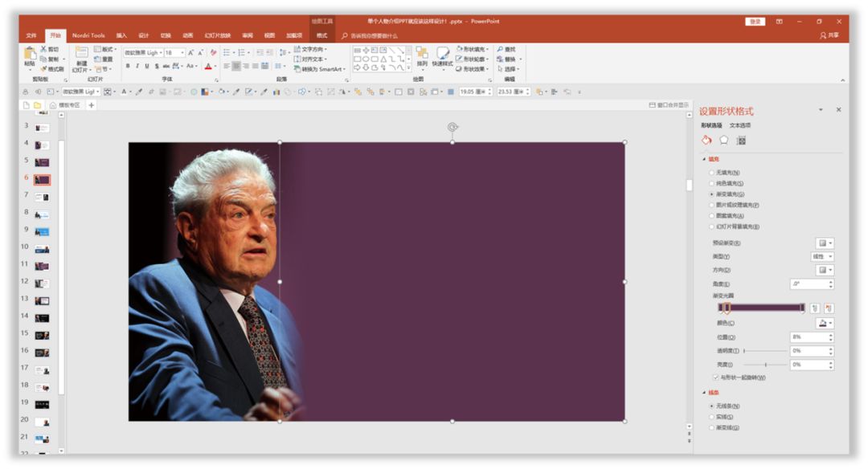Select slide thumbnail number 10
Screen dimensions: 868x469
42,249
